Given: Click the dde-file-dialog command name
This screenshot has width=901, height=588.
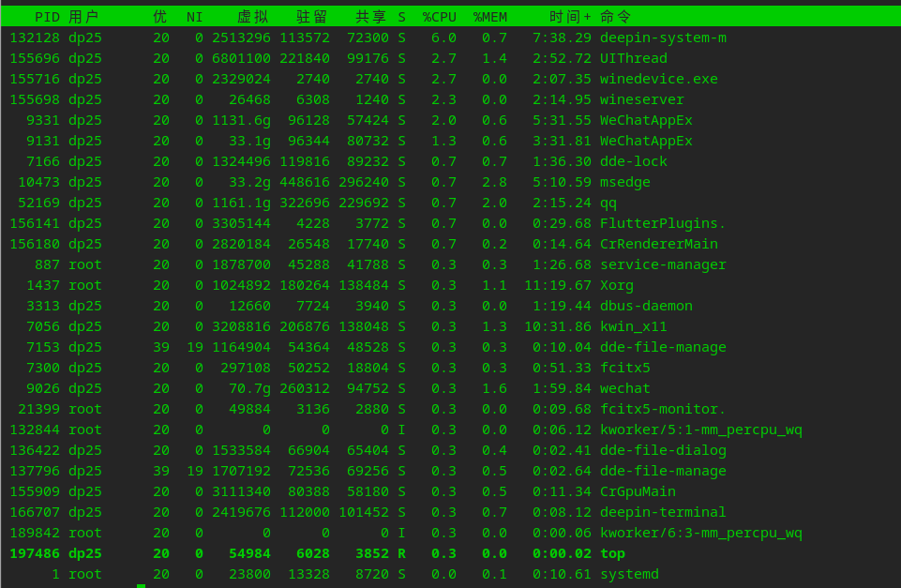Looking at the screenshot, I should click(663, 451).
